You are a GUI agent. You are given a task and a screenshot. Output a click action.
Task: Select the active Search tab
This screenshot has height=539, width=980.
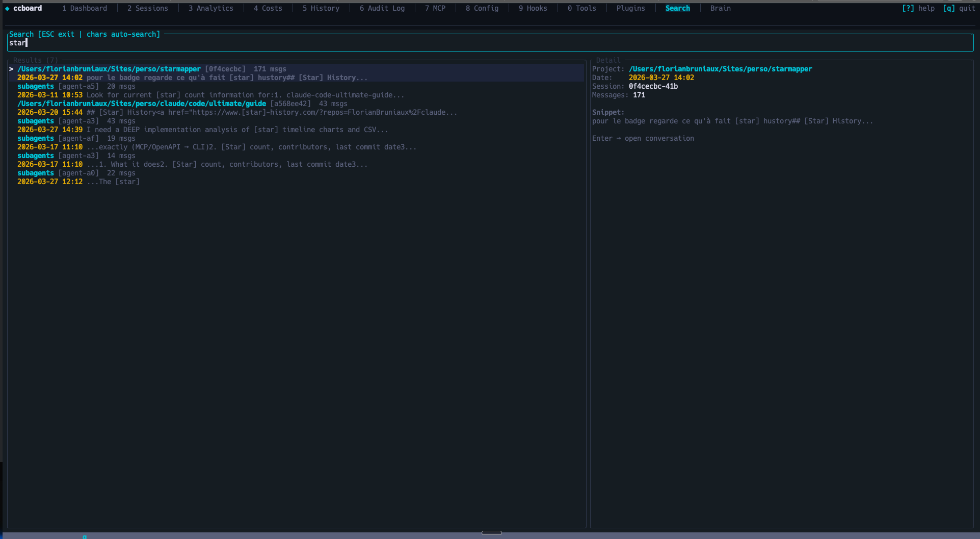[678, 9]
